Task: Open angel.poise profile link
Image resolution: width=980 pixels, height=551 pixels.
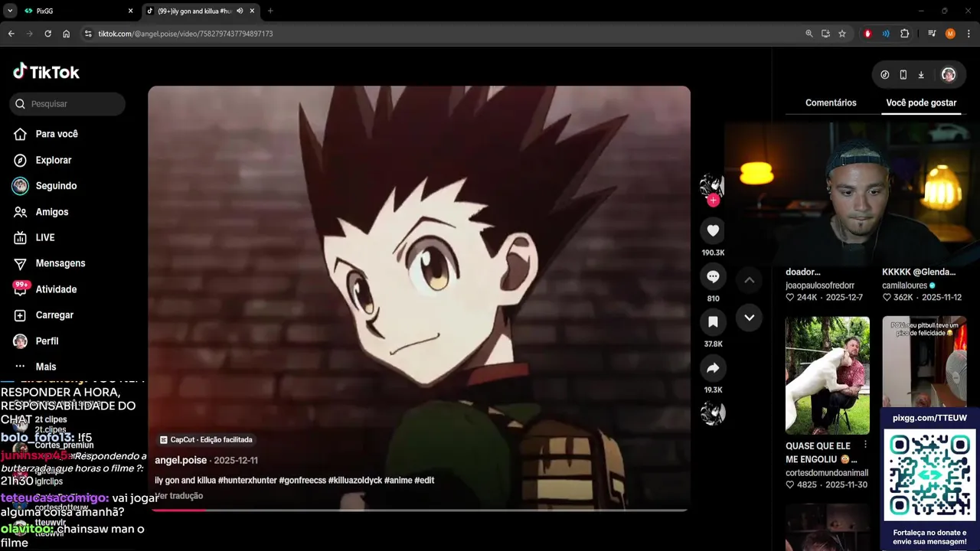Action: pyautogui.click(x=181, y=460)
